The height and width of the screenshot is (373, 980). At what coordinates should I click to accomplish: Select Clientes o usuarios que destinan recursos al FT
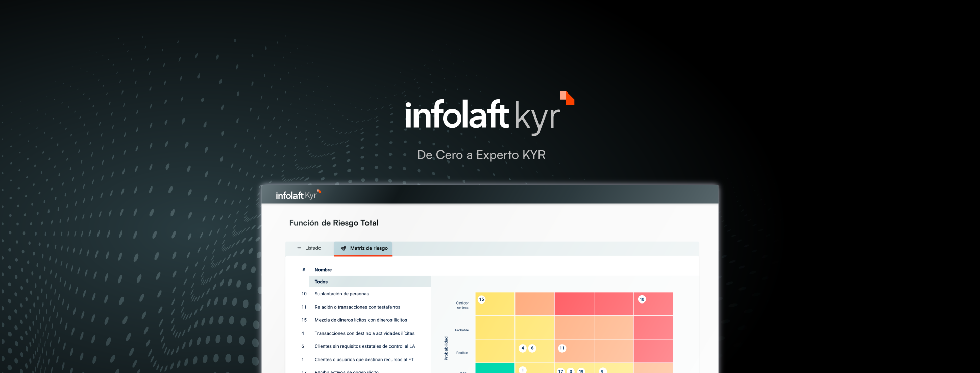pos(364,360)
